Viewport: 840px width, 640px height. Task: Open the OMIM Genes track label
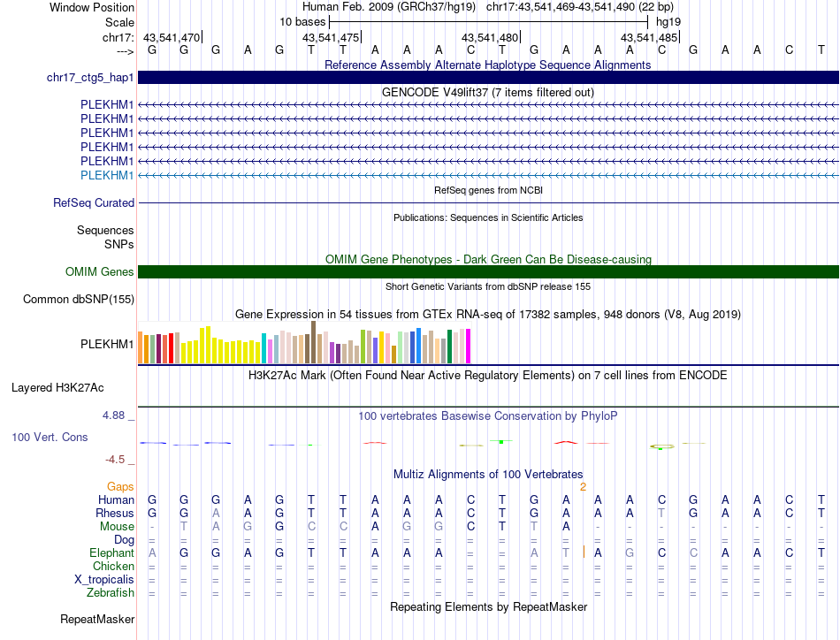point(99,272)
